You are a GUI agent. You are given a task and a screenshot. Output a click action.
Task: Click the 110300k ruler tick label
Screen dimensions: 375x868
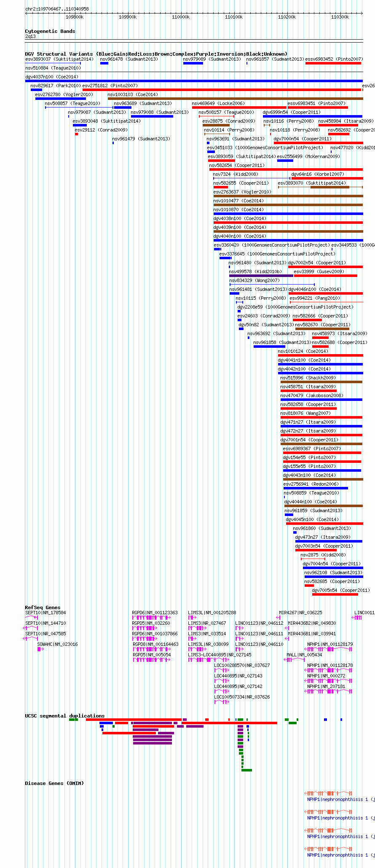point(340,17)
